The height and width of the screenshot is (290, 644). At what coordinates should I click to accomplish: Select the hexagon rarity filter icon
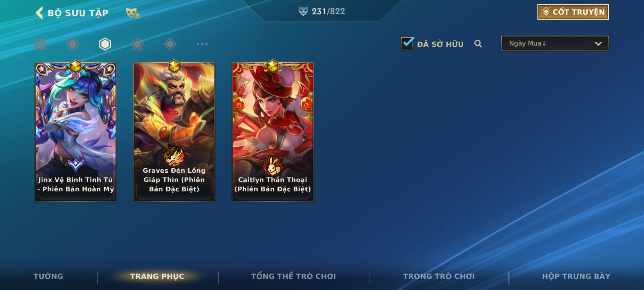tap(105, 44)
